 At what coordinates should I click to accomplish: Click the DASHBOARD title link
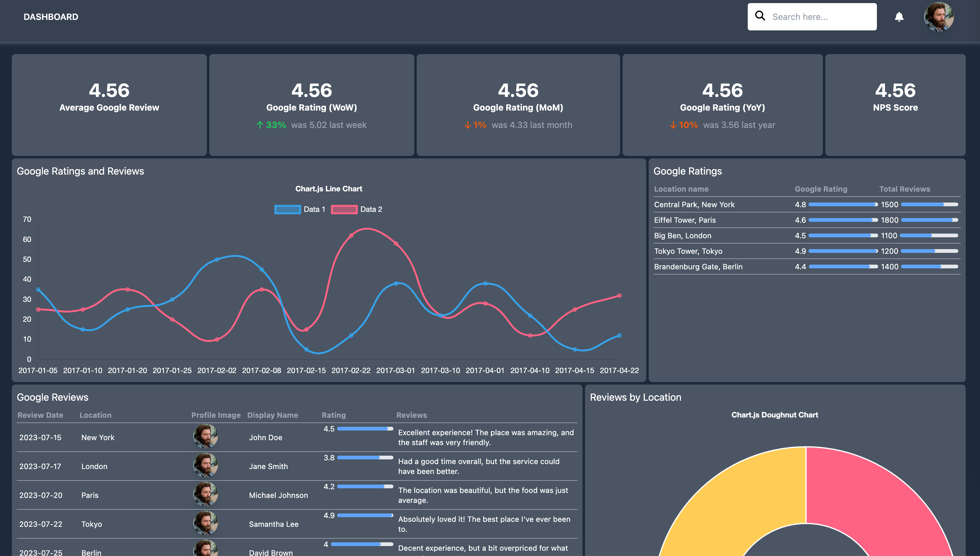(x=51, y=17)
